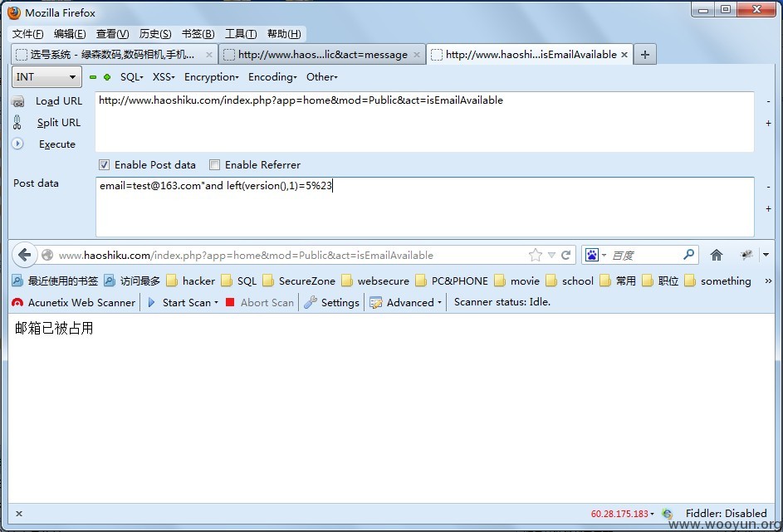Screen dimensions: 783x532
Task: Shrink the Post data field with minus
Action: tap(769, 187)
